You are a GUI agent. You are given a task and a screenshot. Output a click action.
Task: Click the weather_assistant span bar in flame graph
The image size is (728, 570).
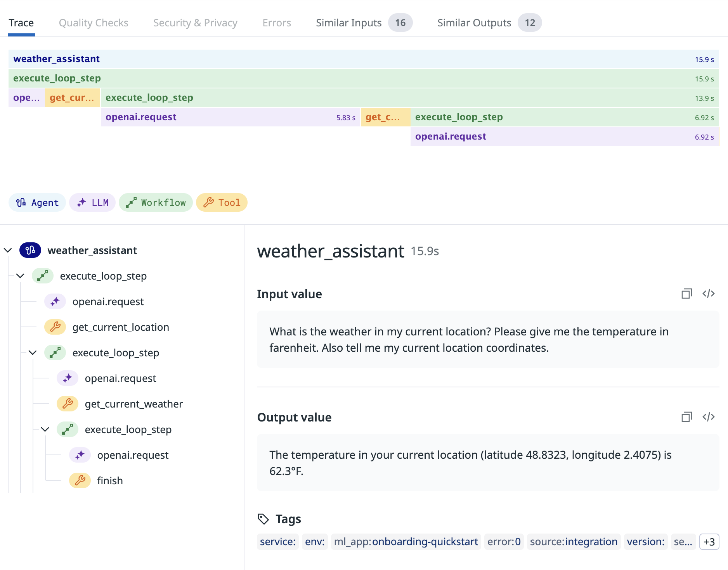(364, 59)
